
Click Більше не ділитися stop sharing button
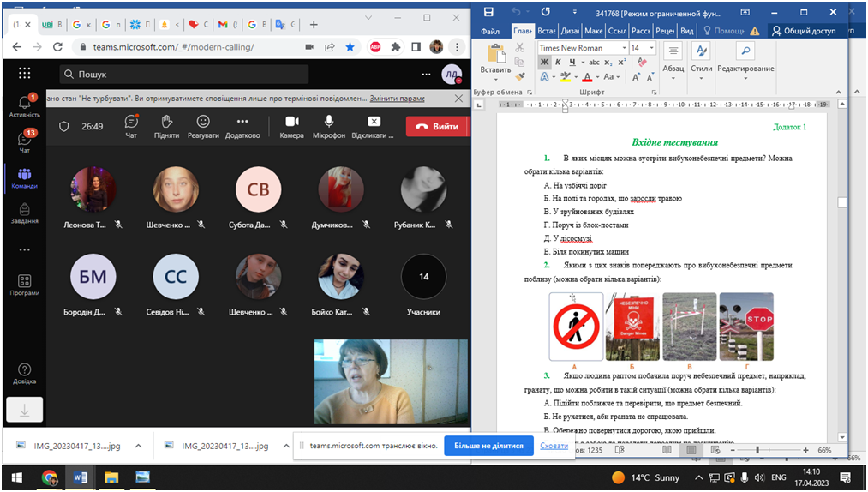pos(488,446)
